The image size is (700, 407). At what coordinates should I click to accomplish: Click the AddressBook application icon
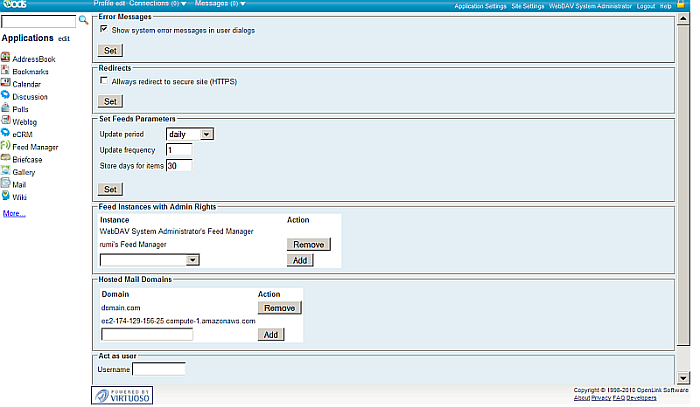(6, 59)
